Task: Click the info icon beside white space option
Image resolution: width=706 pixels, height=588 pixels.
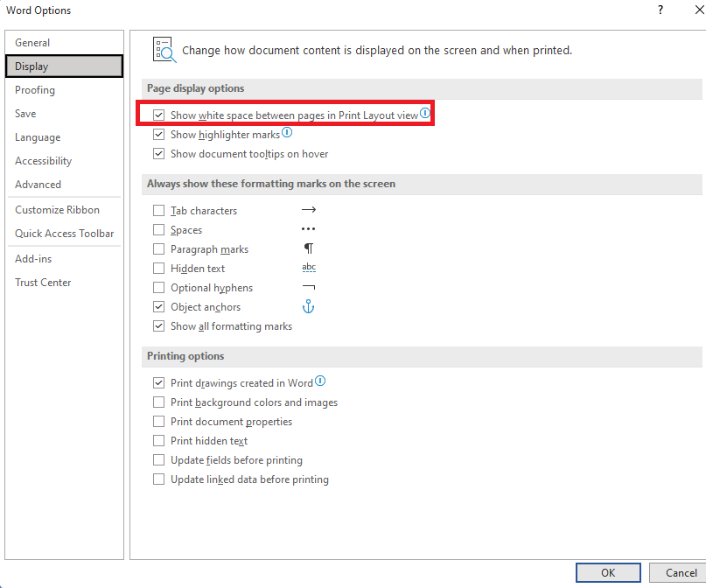Action: (424, 113)
